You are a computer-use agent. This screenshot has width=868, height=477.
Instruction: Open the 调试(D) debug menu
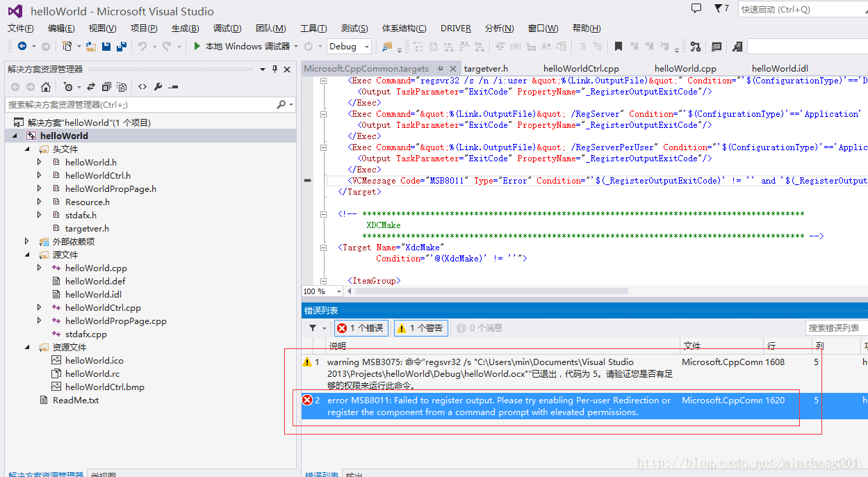[x=227, y=28]
